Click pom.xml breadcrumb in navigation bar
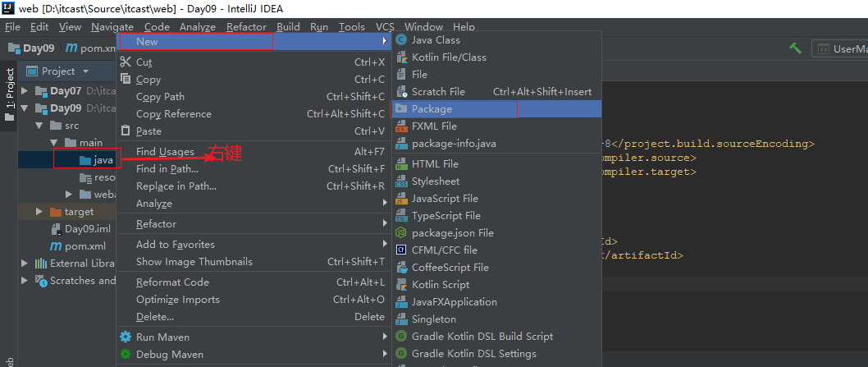The image size is (868, 367). tap(91, 48)
